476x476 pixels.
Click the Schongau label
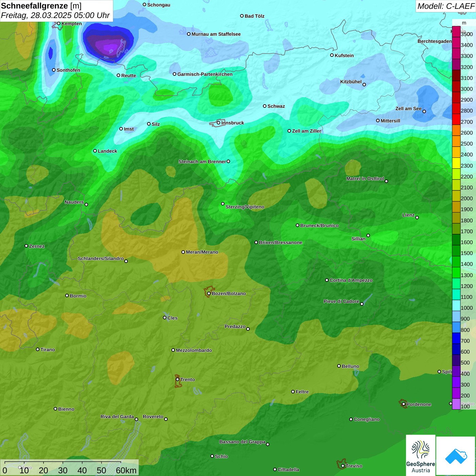tap(159, 5)
